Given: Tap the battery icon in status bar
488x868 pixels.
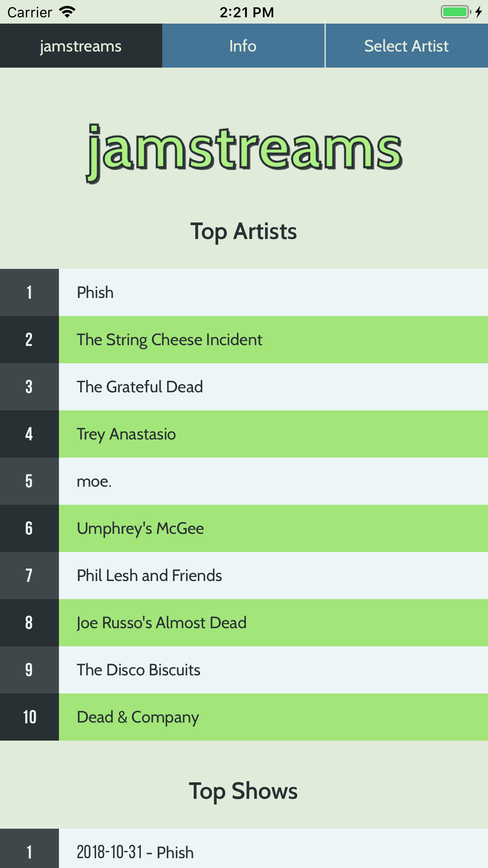Looking at the screenshot, I should pyautogui.click(x=455, y=12).
